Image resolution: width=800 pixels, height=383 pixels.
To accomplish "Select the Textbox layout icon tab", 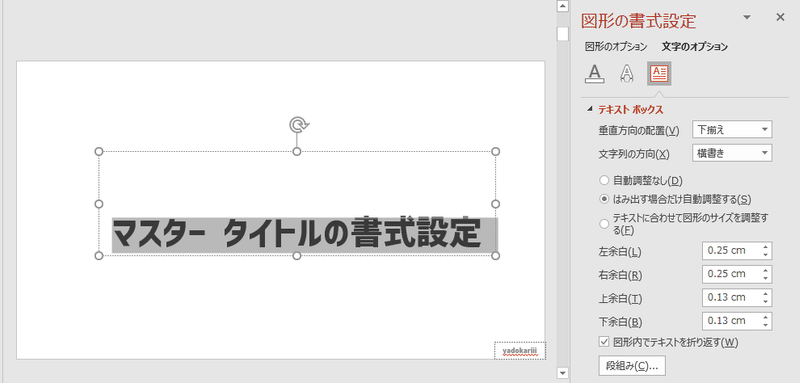I will pos(659,73).
